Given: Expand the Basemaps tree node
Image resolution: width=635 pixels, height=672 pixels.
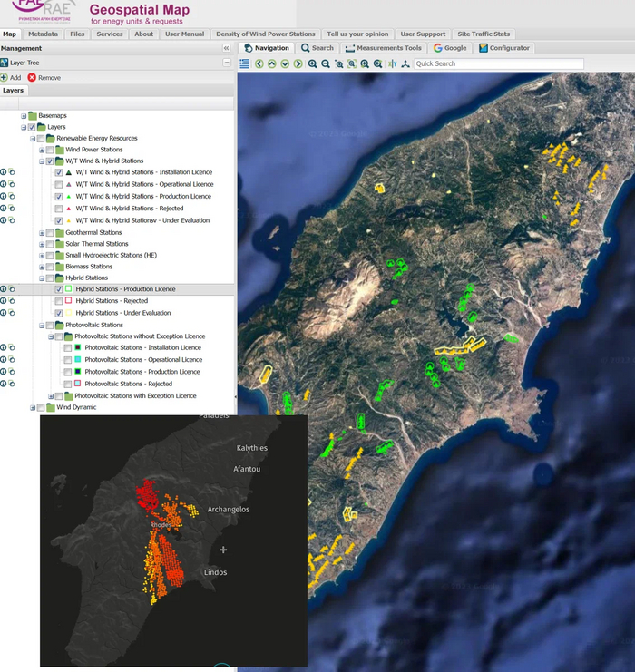Looking at the screenshot, I should pos(24,116).
